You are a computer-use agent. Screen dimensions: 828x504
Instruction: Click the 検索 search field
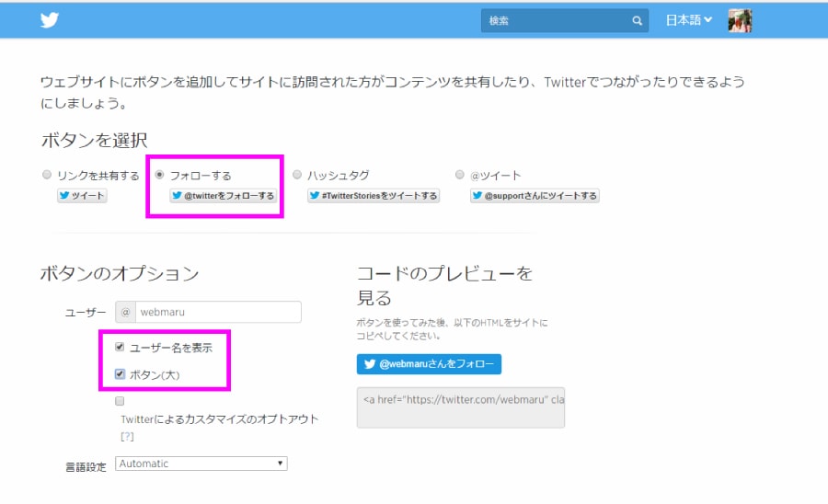(565, 20)
